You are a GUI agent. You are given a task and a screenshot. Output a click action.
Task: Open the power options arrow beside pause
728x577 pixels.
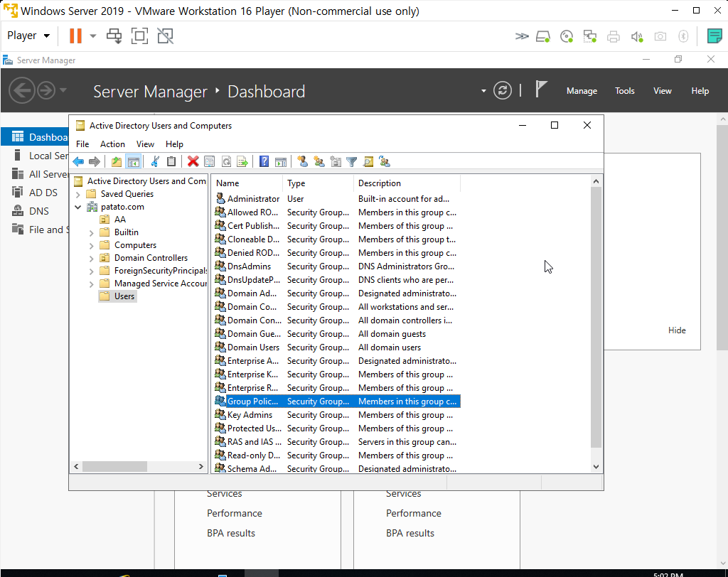(93, 36)
